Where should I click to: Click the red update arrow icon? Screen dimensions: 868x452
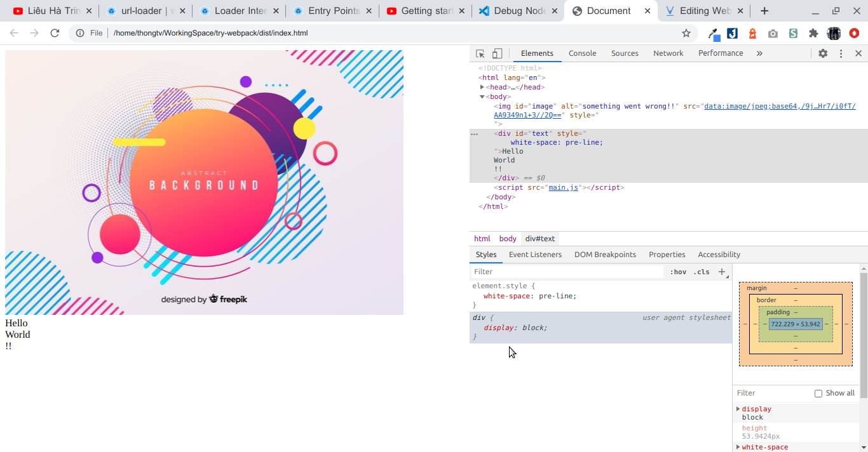point(855,33)
